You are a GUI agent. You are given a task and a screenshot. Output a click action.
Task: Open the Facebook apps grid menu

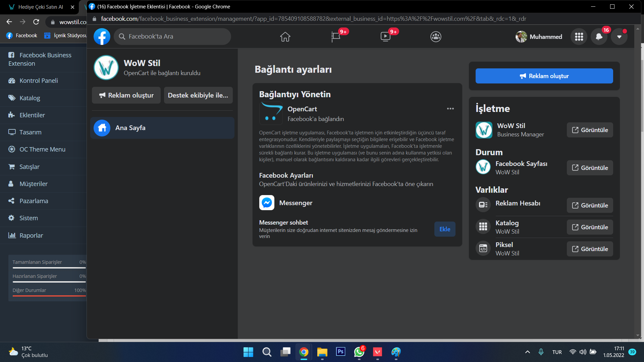pyautogui.click(x=579, y=37)
